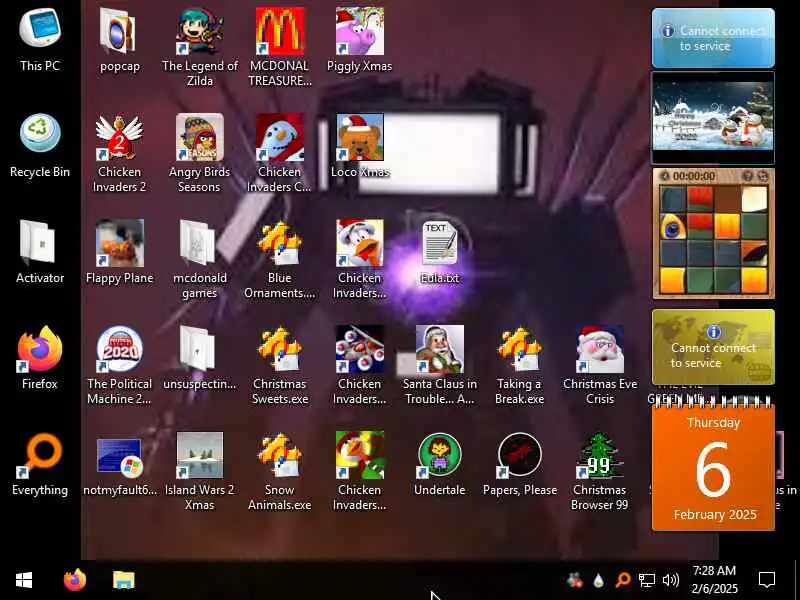The height and width of the screenshot is (600, 800).
Task: Select the Chicken Invaders 2 shortcut
Action: coord(120,153)
